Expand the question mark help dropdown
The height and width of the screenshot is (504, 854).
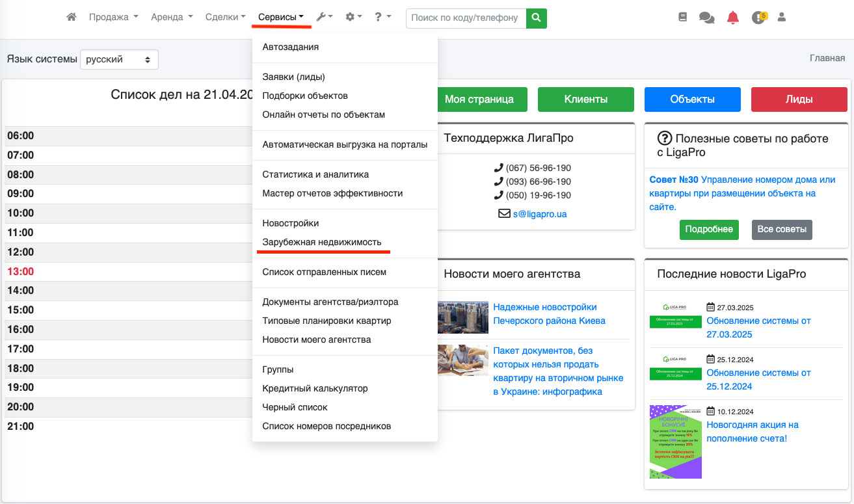point(382,18)
